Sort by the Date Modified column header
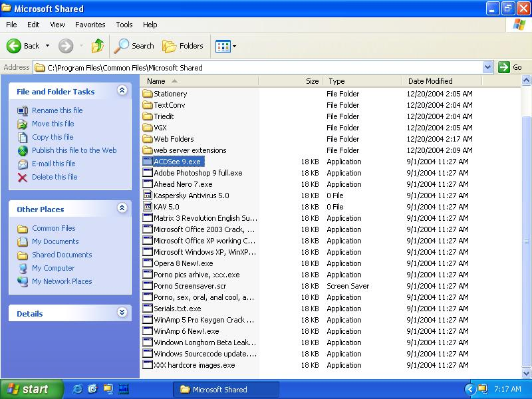532x399 pixels. coord(442,81)
